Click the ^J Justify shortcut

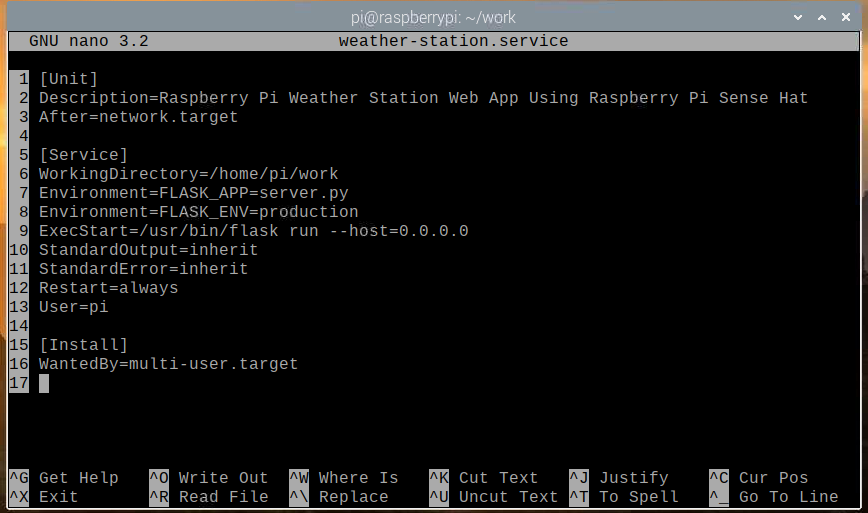point(619,478)
